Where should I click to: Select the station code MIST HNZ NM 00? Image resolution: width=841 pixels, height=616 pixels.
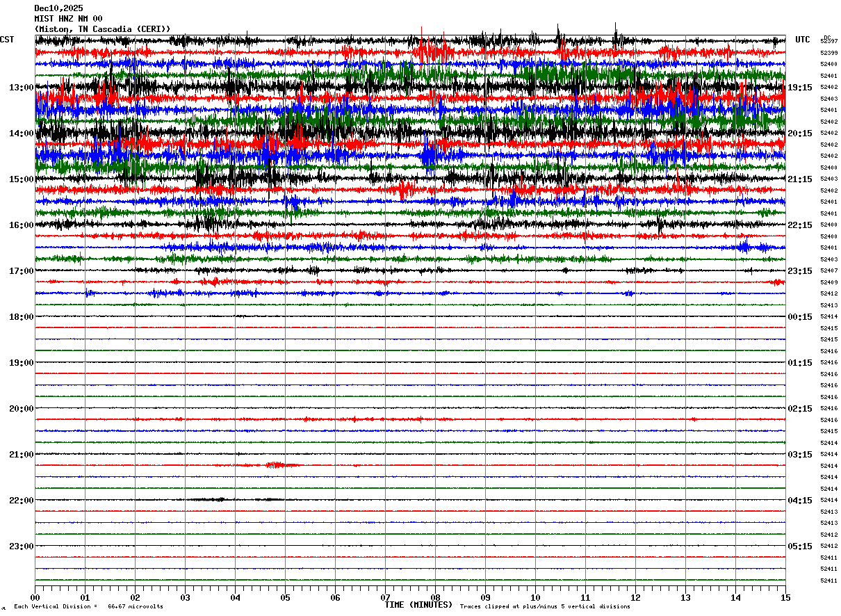[x=68, y=19]
